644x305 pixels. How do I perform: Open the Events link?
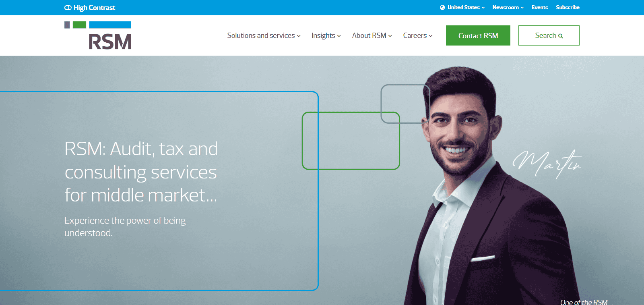[x=539, y=7]
